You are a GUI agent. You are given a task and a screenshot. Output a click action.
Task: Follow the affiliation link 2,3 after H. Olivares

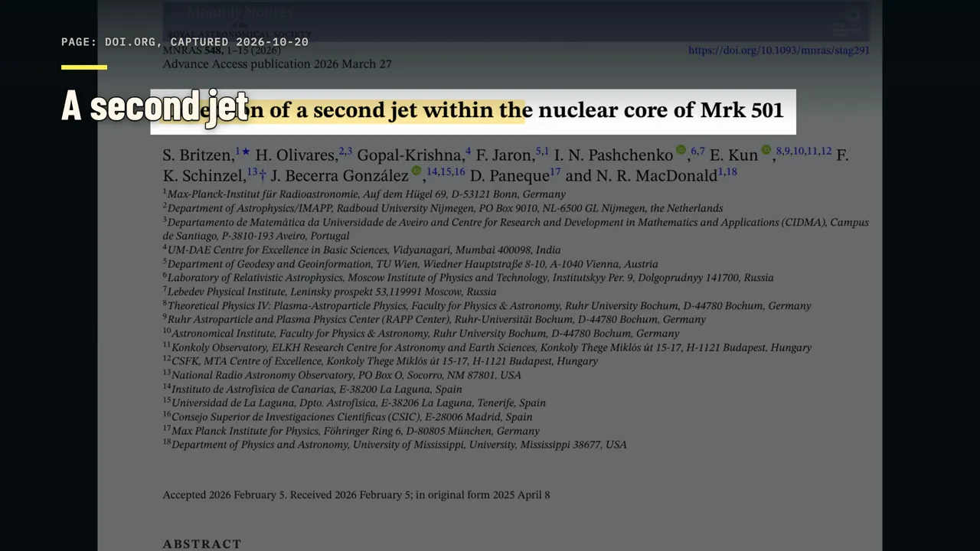[345, 152]
